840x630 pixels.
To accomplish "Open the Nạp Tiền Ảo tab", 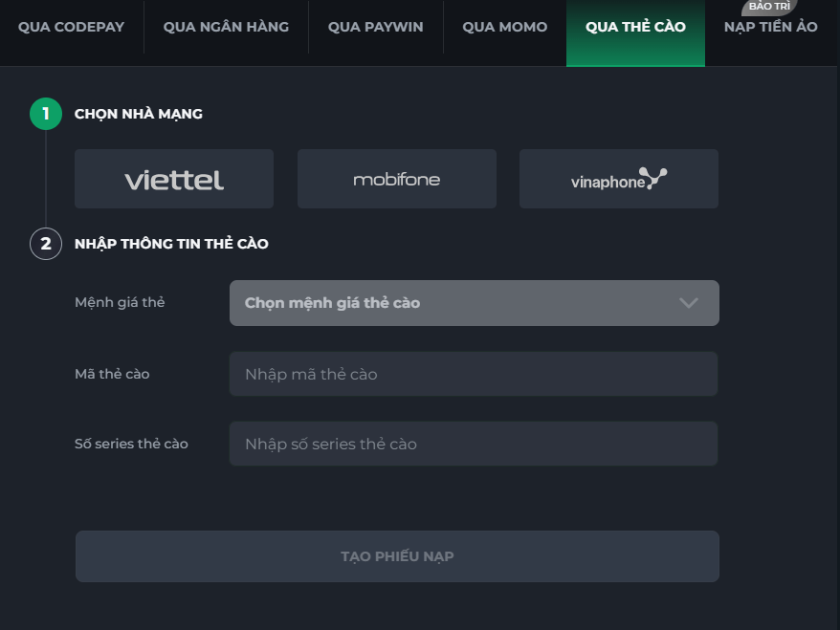I will [x=771, y=29].
